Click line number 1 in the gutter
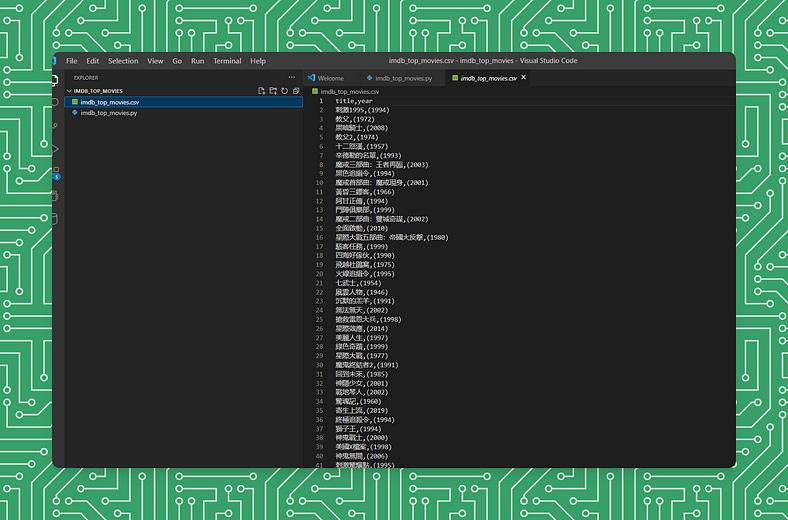 point(321,101)
